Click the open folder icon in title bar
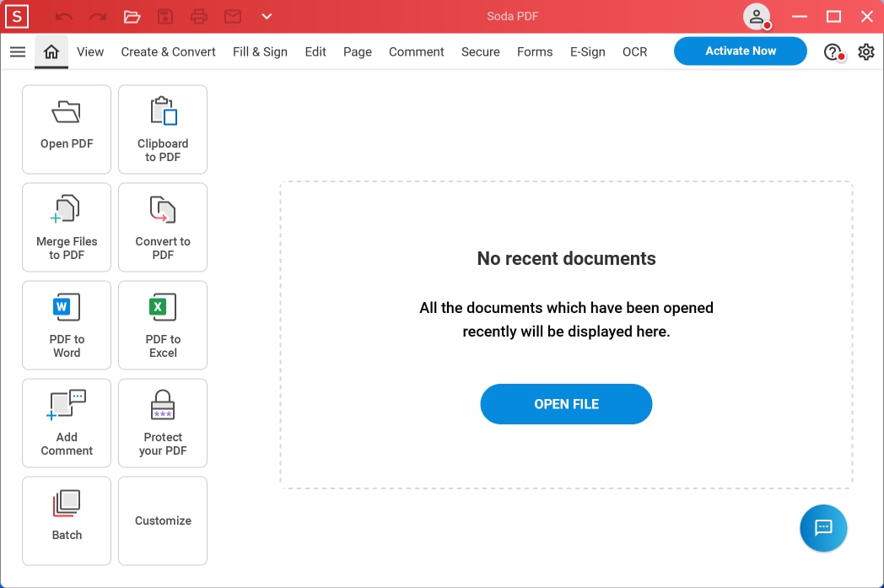 point(132,16)
